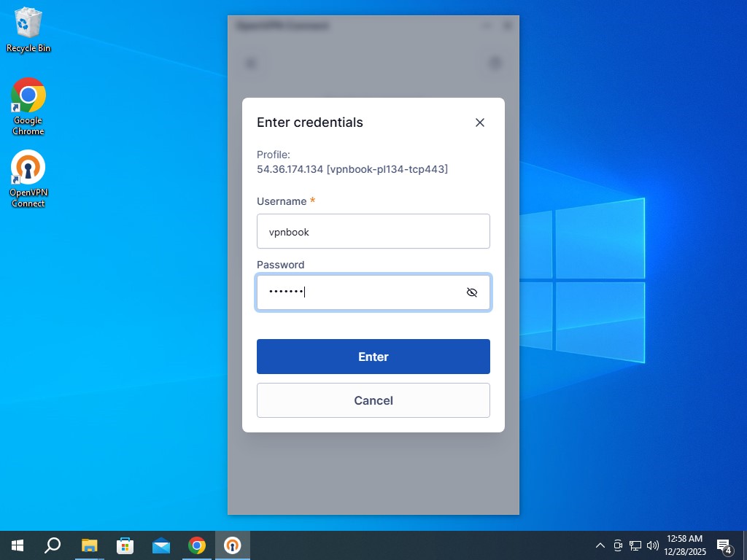The width and height of the screenshot is (747, 560).
Task: Click OpenVPN Connect taskbar icon
Action: pyautogui.click(x=232, y=545)
